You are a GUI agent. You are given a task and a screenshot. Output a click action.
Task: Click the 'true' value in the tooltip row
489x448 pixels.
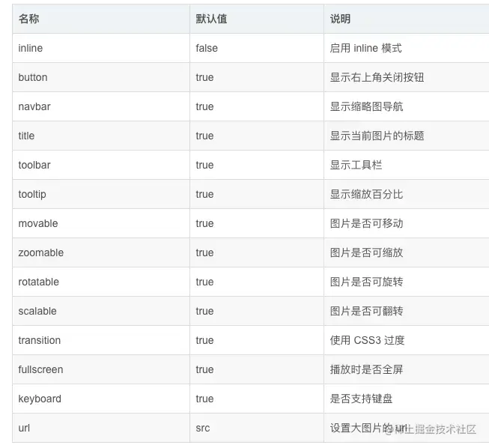(x=204, y=194)
